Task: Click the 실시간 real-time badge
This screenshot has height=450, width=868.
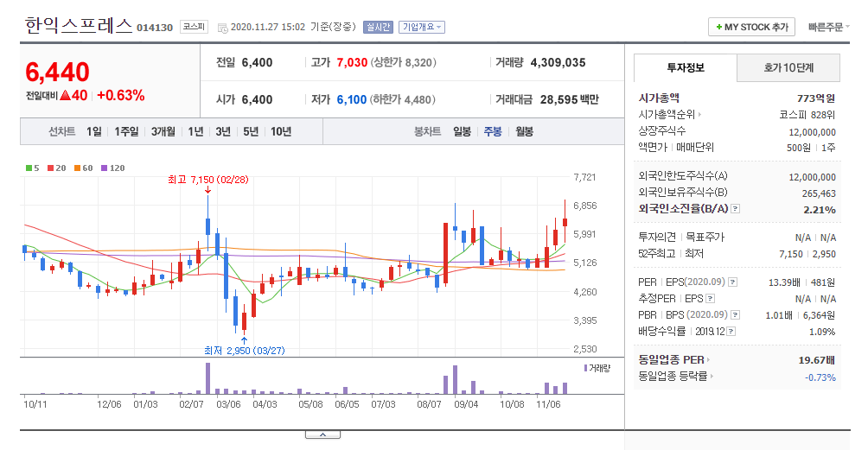Action: coord(378,27)
